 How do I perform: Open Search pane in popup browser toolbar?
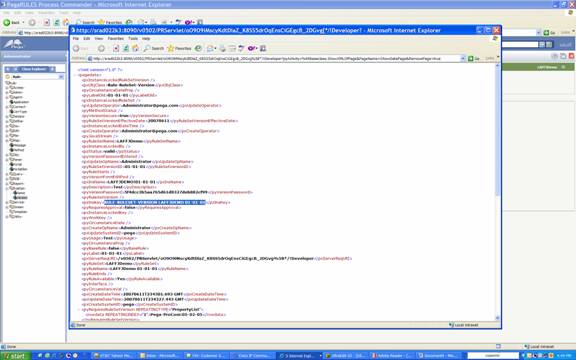[154, 48]
